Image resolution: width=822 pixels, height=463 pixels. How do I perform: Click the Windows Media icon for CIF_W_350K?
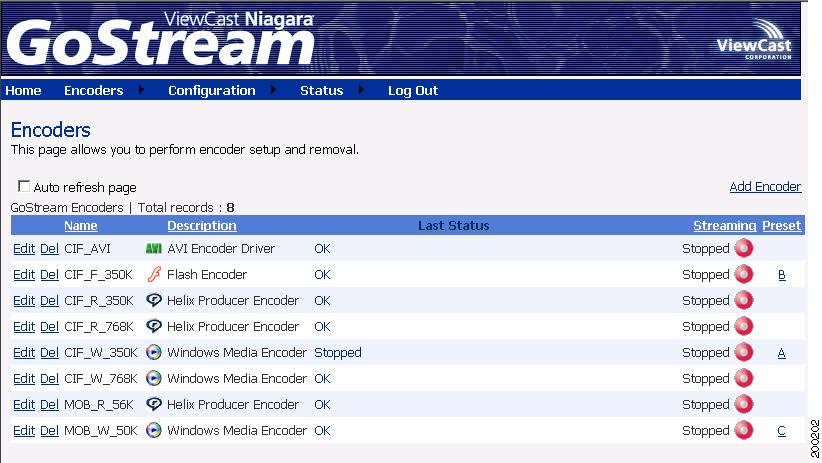154,352
